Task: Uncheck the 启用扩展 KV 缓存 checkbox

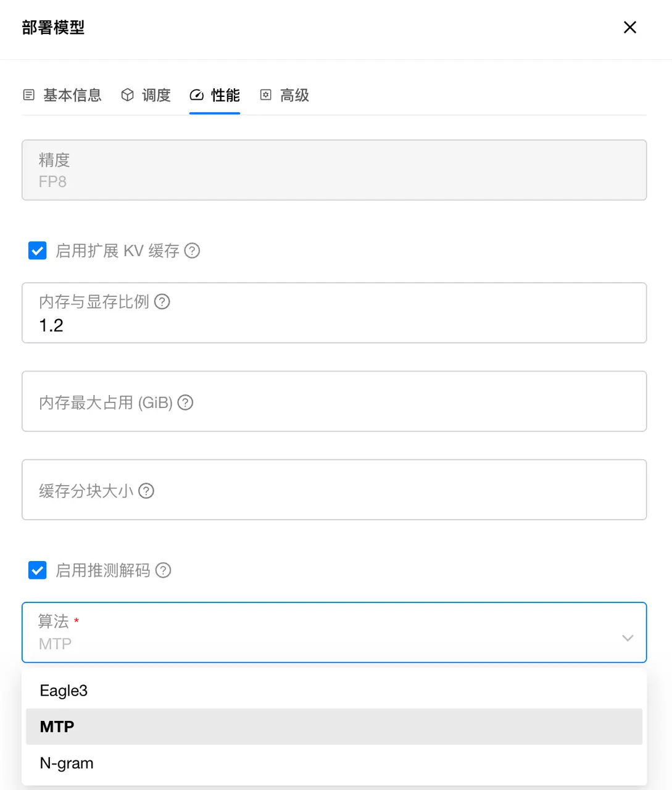Action: coord(38,251)
